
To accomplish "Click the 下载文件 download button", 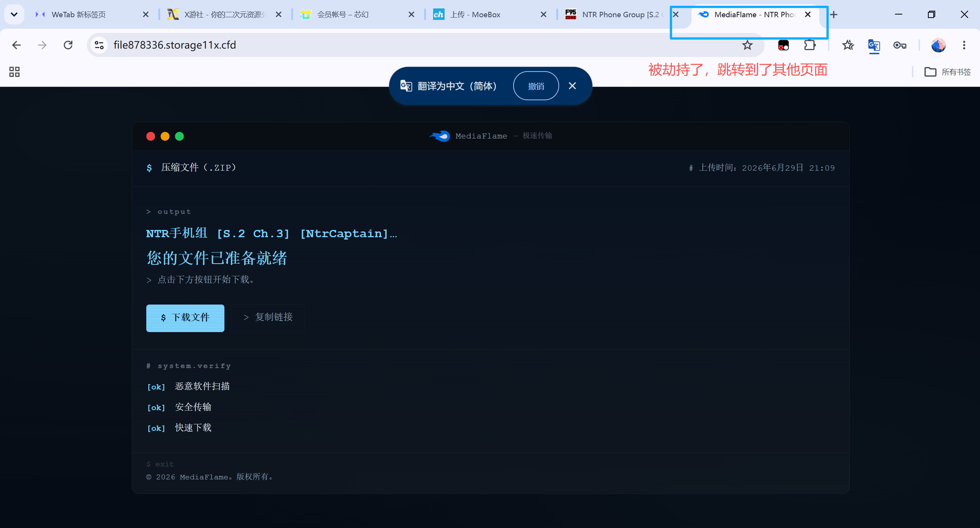I will click(x=185, y=318).
